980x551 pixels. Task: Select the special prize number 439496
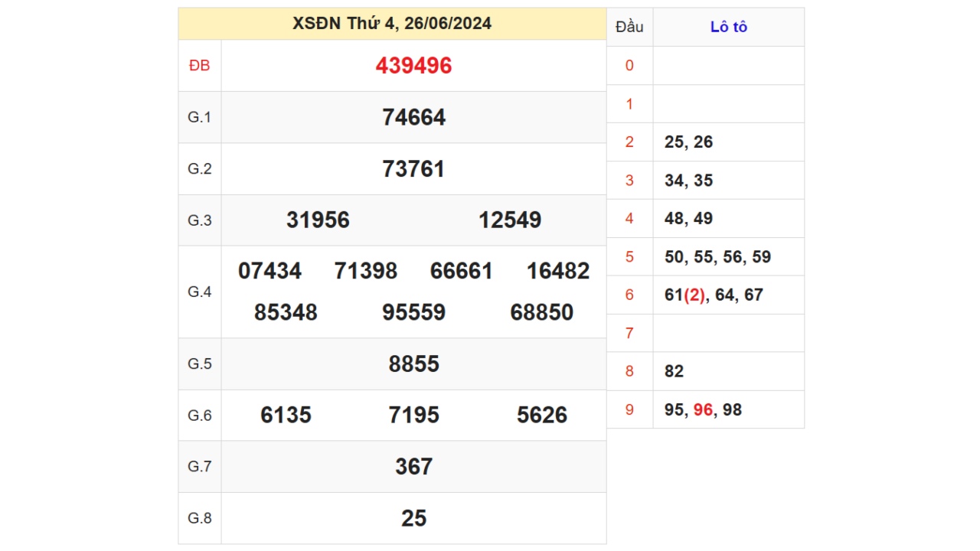[413, 66]
